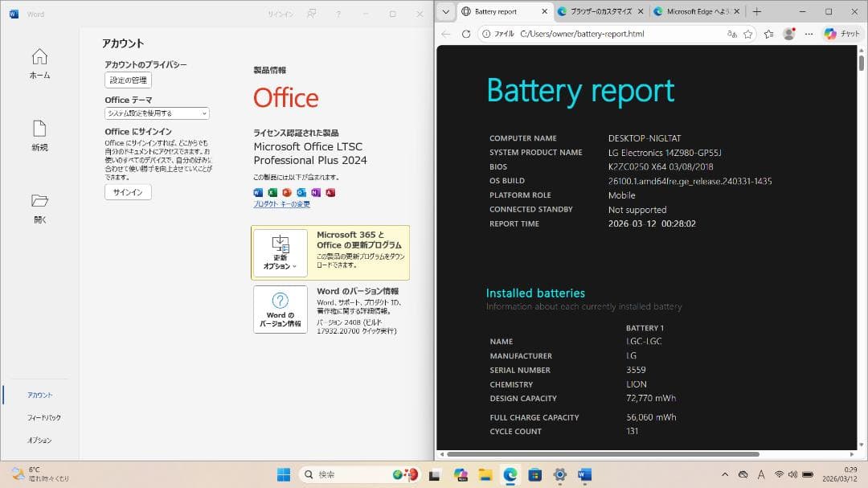Viewport: 868px width, 488px height.
Task: Open 更新オプション to update Office
Action: tap(280, 252)
